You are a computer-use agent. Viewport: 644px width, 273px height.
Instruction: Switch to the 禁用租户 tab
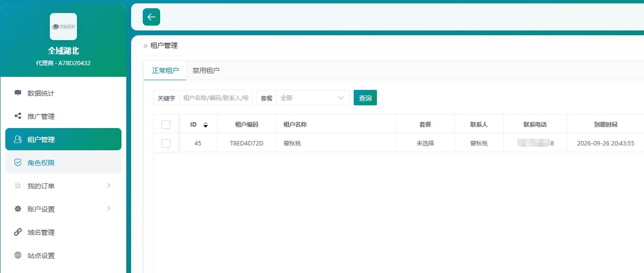tap(206, 71)
